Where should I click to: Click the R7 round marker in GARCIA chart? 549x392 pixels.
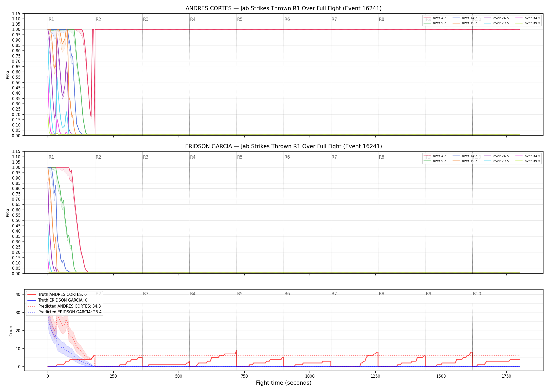pos(334,157)
